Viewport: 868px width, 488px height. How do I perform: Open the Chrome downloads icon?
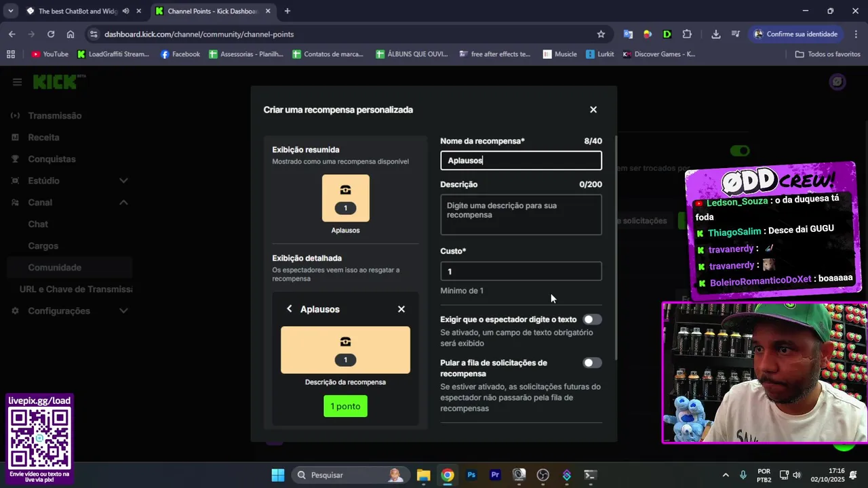716,34
